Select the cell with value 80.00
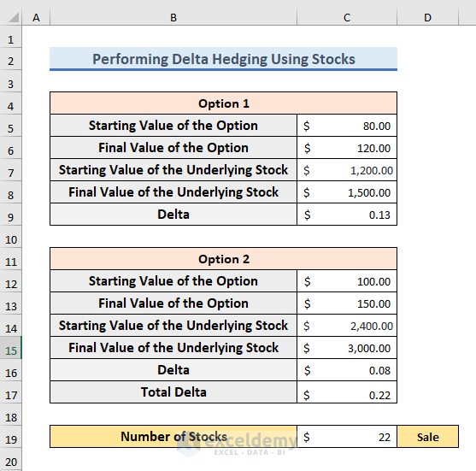The height and width of the screenshot is (471, 476). point(347,126)
